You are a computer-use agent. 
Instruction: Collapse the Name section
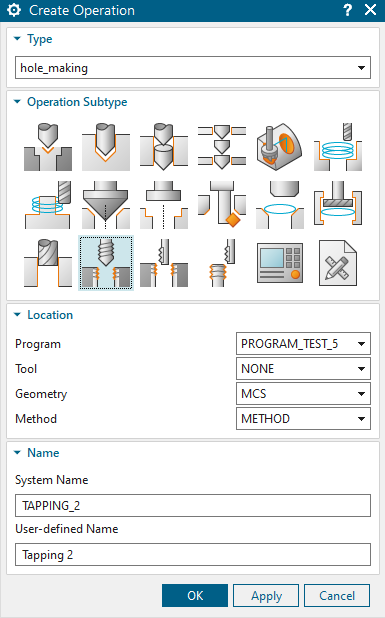click(x=17, y=452)
